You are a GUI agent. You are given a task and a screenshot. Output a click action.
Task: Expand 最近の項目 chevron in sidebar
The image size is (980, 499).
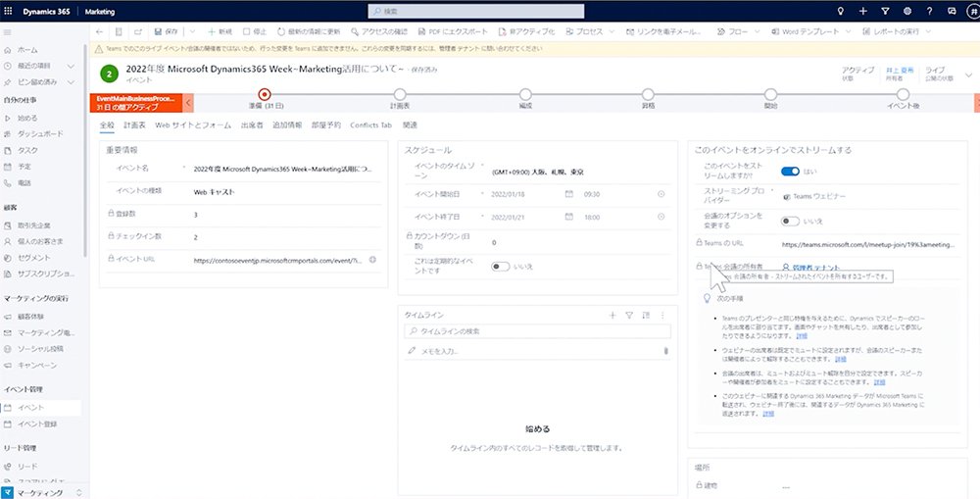(x=71, y=66)
